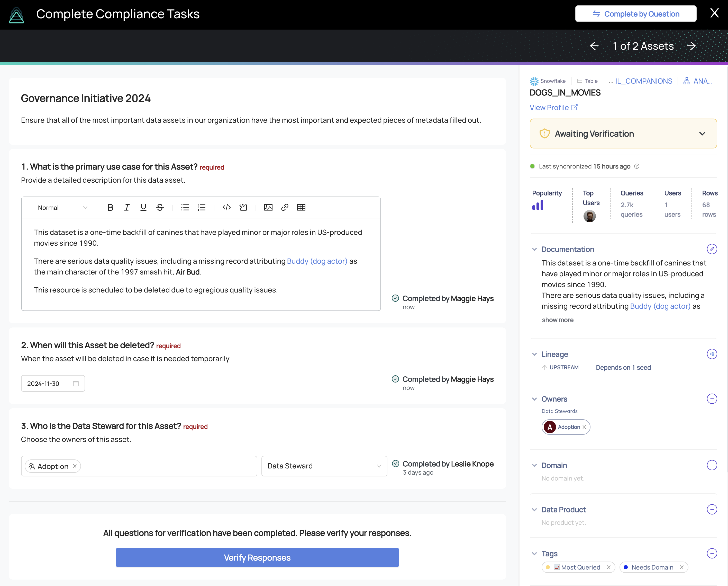This screenshot has width=728, height=586.
Task: Open Normal text style dropdown
Action: click(62, 208)
